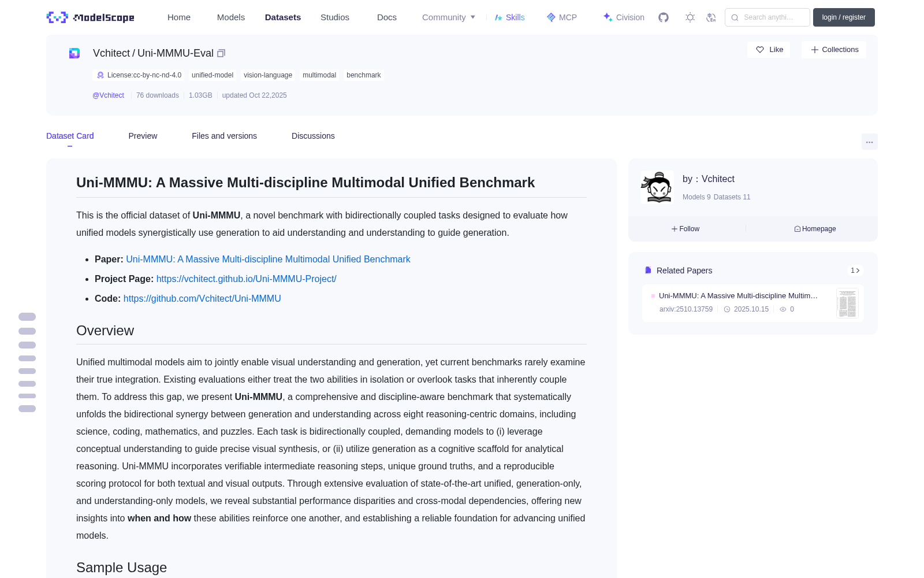Go to Home menu

179,17
